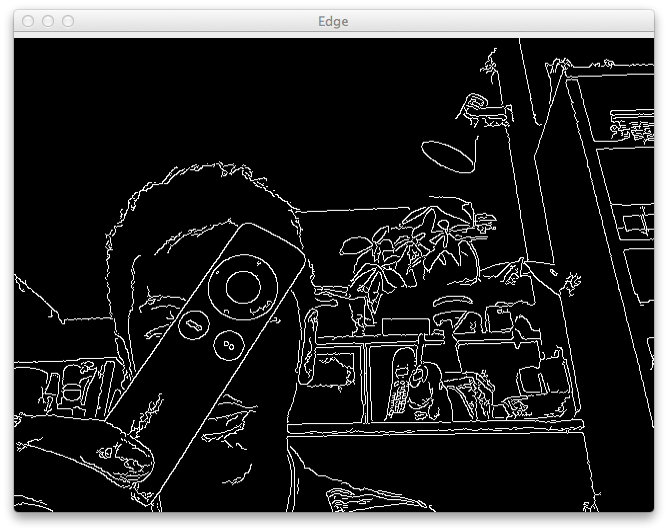Close the Edge window
This screenshot has width=668, height=532.
pos(28,21)
